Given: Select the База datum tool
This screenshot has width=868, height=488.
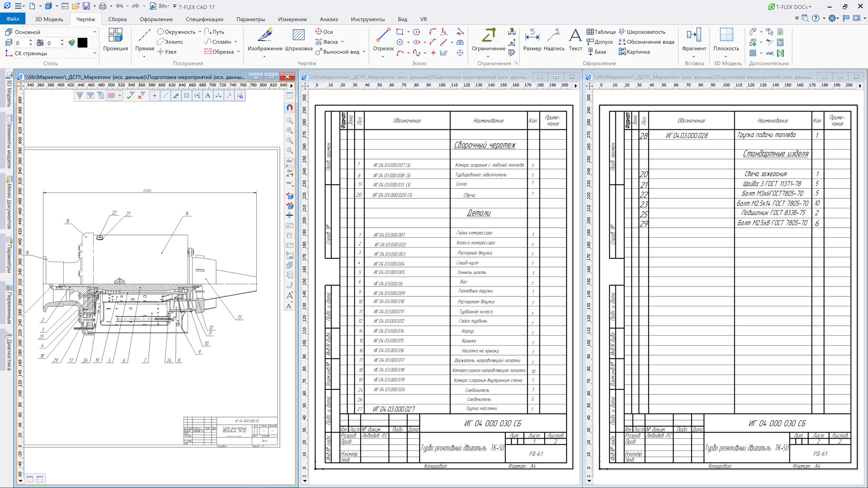Looking at the screenshot, I should (x=596, y=52).
